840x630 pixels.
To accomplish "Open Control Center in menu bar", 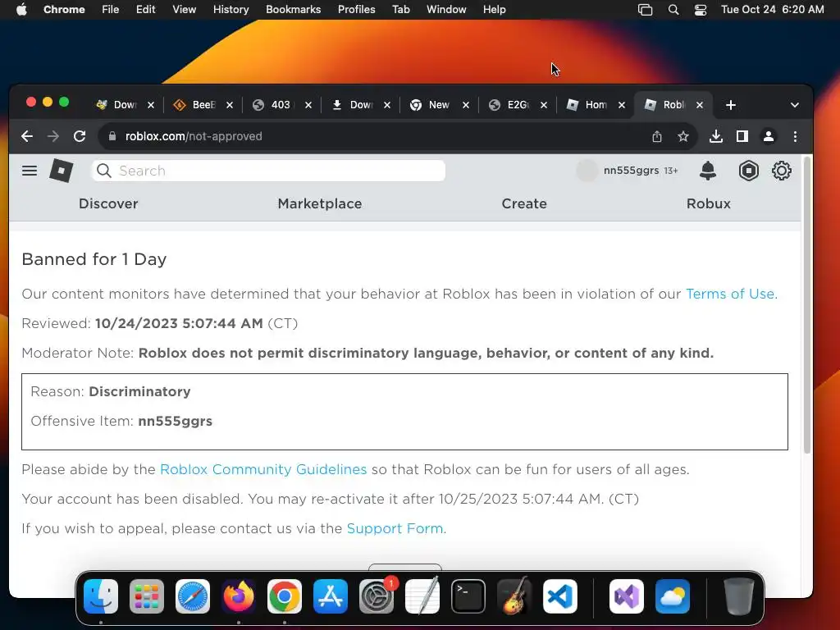I will [x=701, y=10].
